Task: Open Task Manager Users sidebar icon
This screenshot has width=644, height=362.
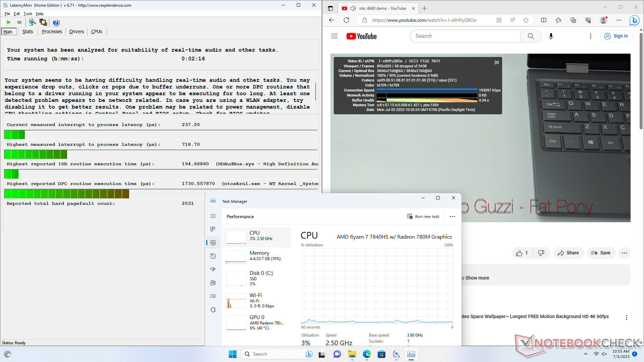Action: [213, 283]
